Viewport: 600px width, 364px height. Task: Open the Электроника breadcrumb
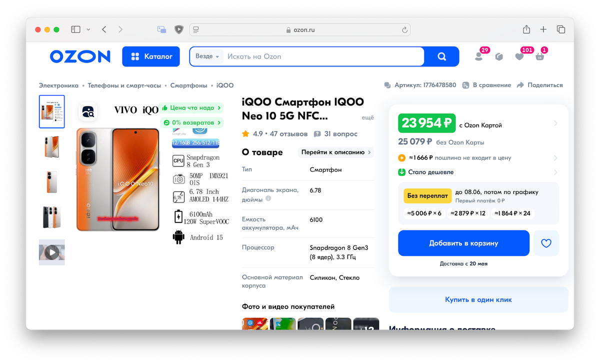59,85
